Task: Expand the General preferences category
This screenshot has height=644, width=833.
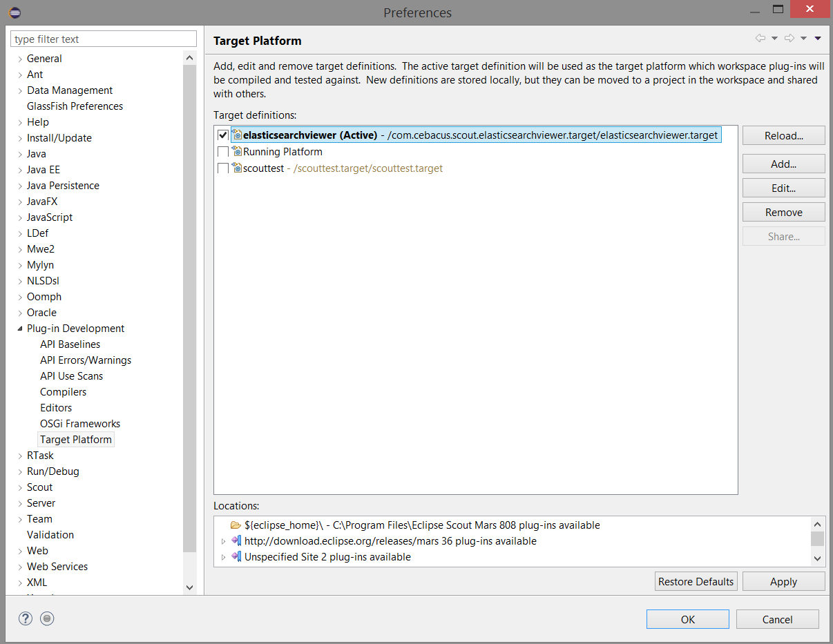Action: pos(19,59)
